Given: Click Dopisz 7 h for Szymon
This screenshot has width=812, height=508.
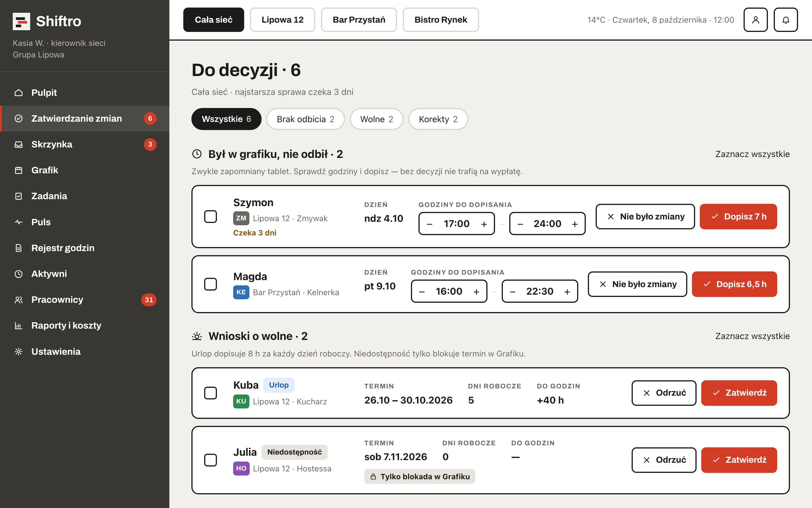Looking at the screenshot, I should pyautogui.click(x=738, y=216).
